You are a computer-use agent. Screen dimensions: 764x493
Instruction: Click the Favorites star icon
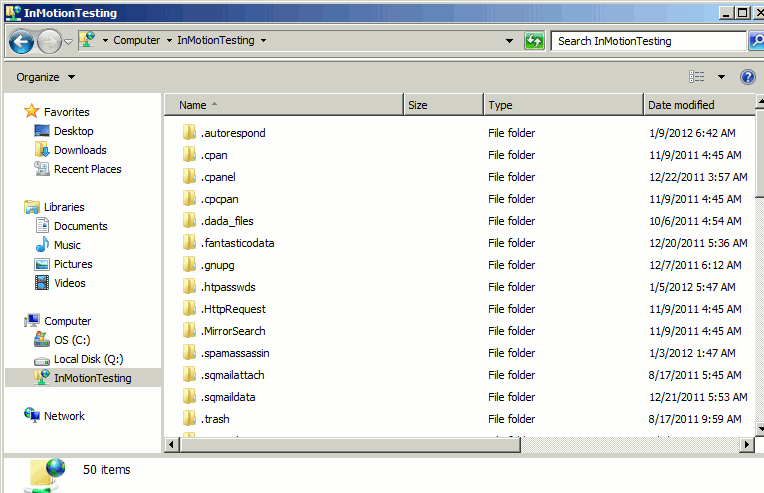[x=32, y=111]
